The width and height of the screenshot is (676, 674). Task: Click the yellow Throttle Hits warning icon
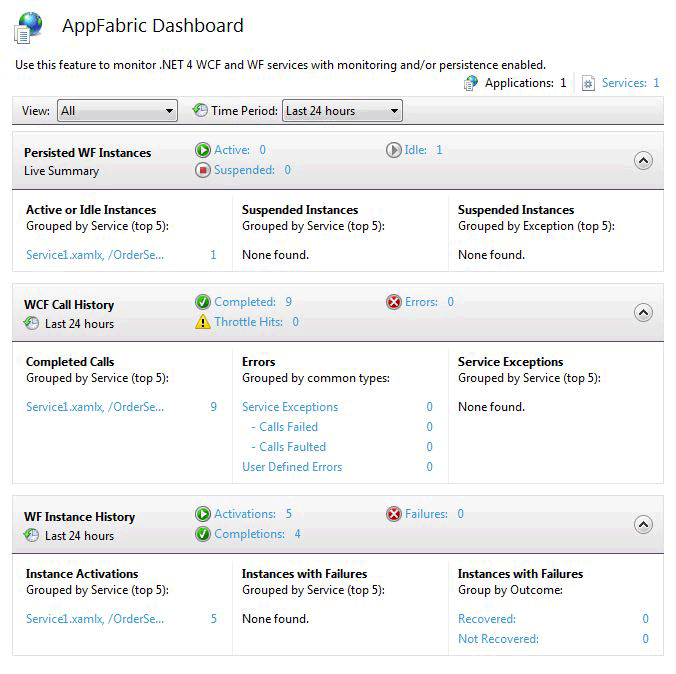203,322
